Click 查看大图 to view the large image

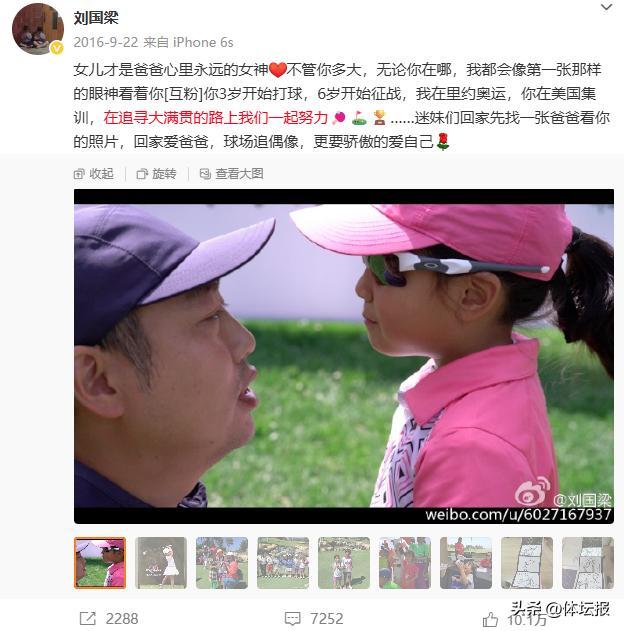(232, 174)
